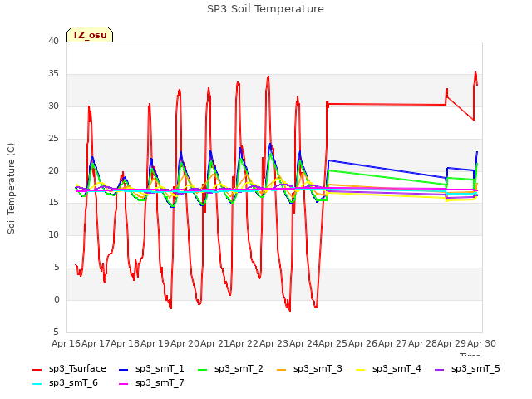Toggle the sp3_smT_3 legend entry
532x399 pixels.
pos(309,369)
